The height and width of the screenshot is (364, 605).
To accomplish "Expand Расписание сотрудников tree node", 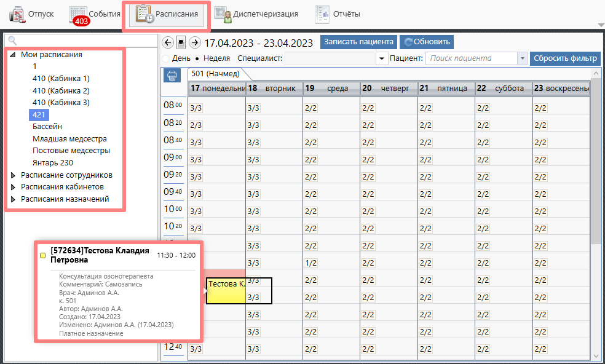I will pyautogui.click(x=14, y=175).
